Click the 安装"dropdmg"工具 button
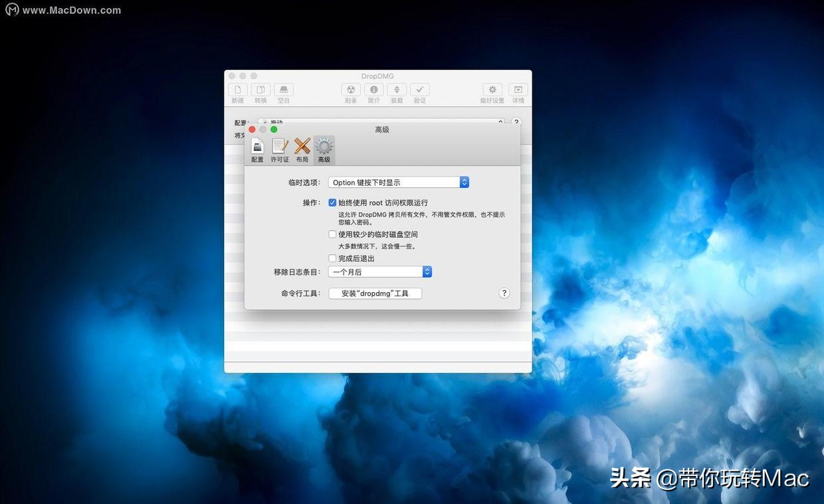This screenshot has width=824, height=504. (375, 293)
